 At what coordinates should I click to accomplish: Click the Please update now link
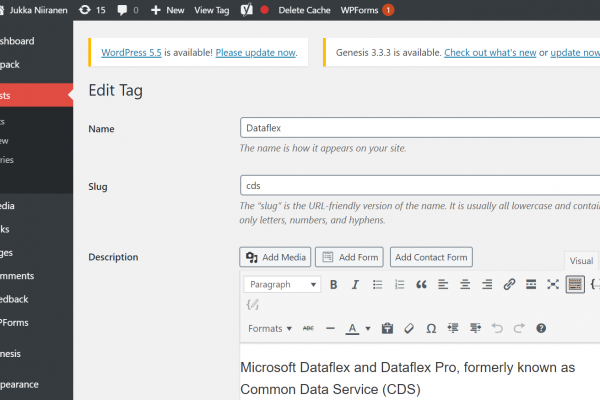[256, 52]
